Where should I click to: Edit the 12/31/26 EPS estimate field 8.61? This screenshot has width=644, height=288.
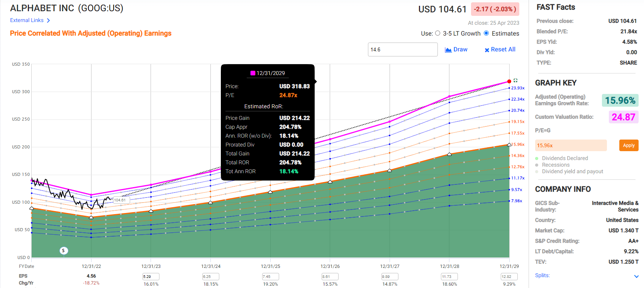coord(330,276)
